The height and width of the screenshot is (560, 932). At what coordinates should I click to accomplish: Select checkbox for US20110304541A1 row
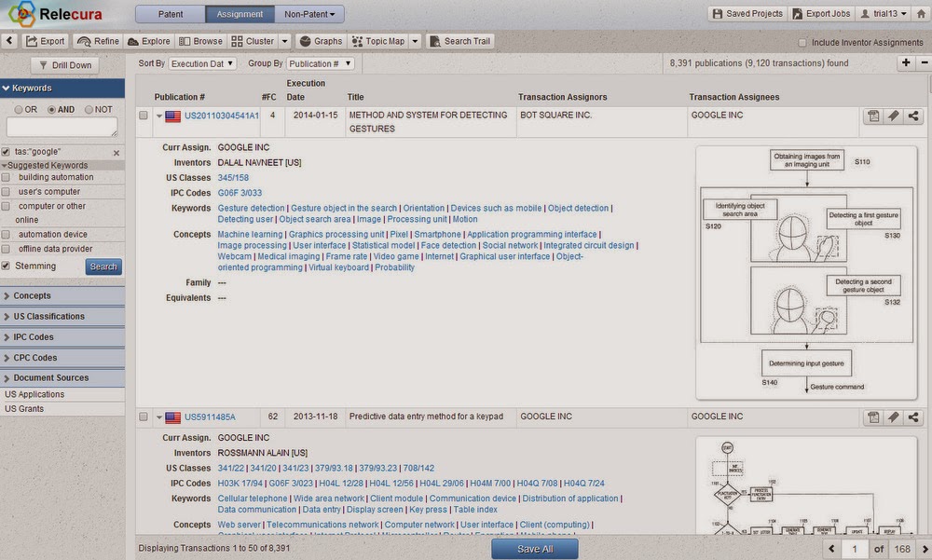144,116
